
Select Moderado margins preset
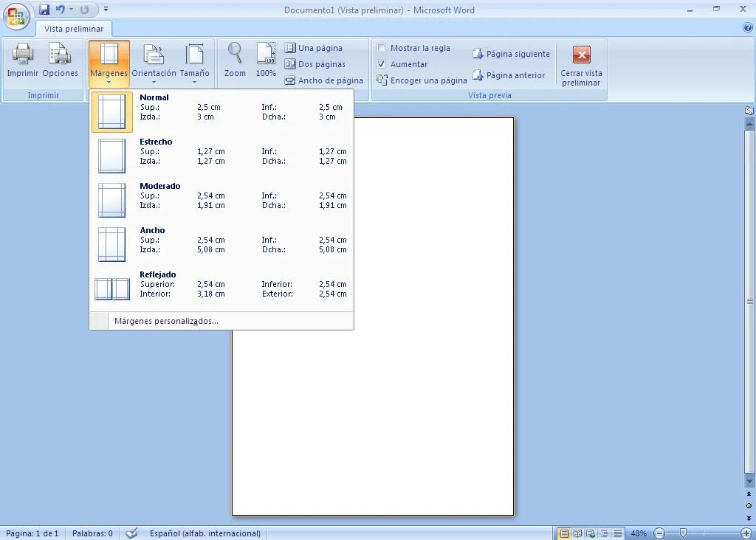click(221, 201)
